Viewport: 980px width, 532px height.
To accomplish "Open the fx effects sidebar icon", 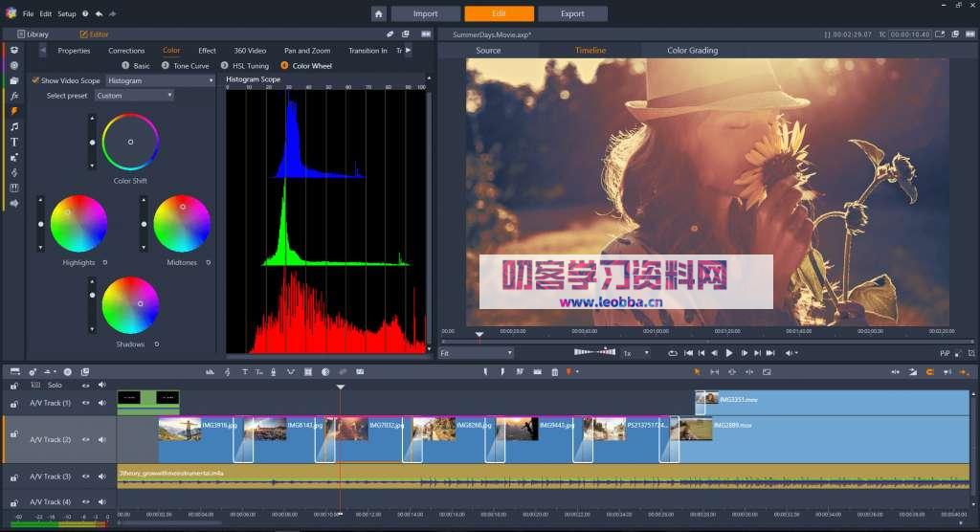I will click(13, 96).
